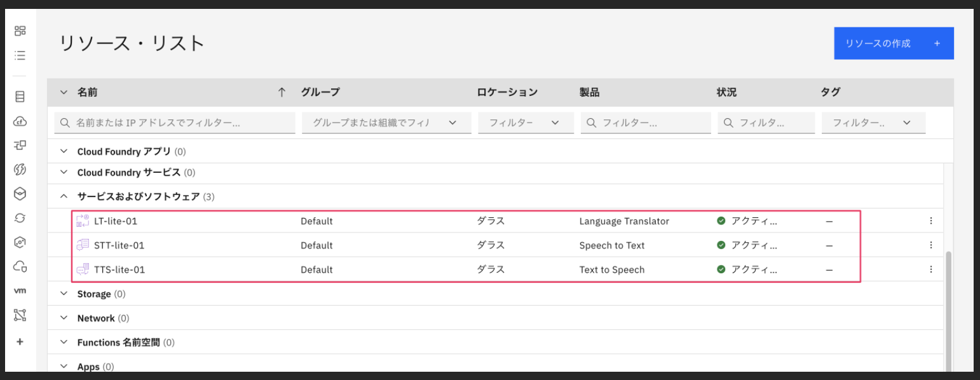Open the network nodes sidebar icon
The height and width of the screenshot is (380, 980).
point(20,315)
